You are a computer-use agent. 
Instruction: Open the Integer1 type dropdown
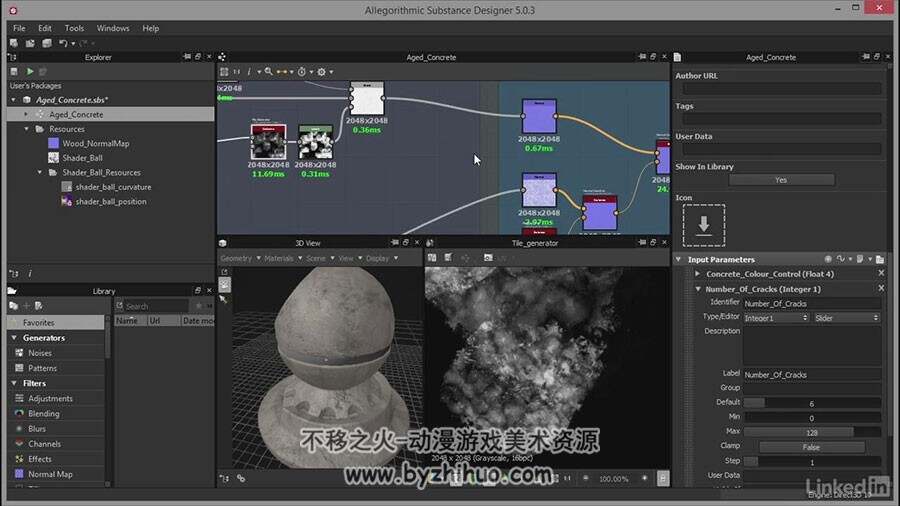(x=776, y=318)
